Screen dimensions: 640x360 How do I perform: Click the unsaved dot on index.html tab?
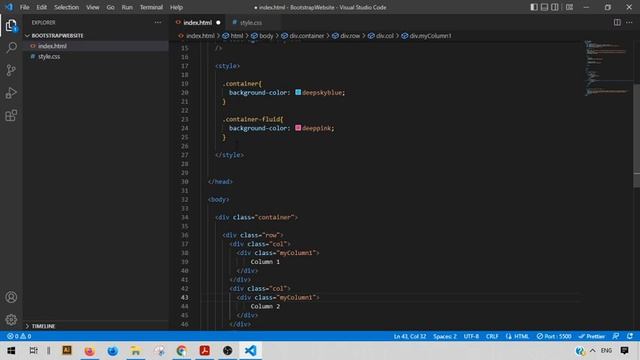[218, 22]
